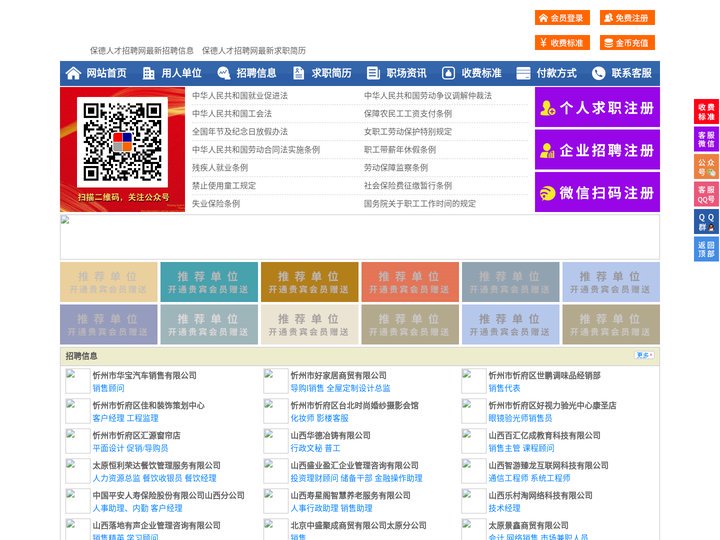Click red 收费标准 side widget
This screenshot has width=720, height=540.
(x=706, y=112)
